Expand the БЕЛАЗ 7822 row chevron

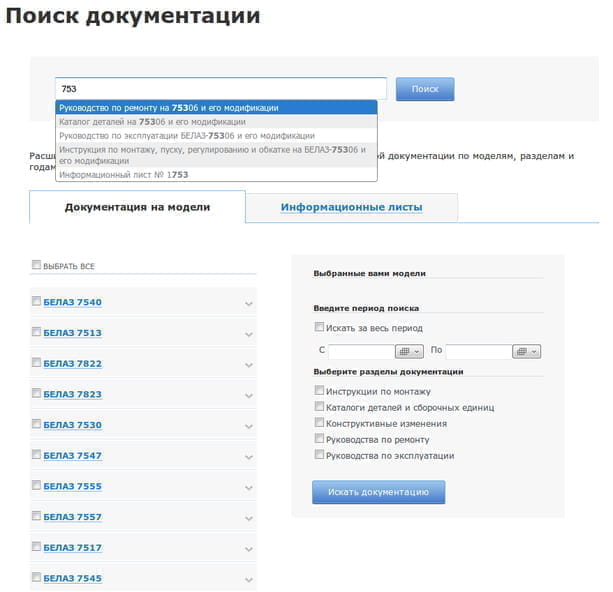[249, 365]
